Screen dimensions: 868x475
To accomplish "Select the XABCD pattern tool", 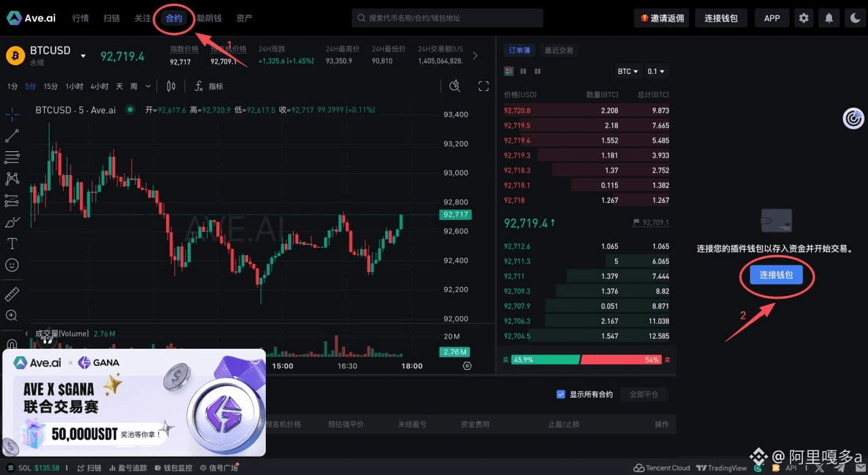I will 12,178.
